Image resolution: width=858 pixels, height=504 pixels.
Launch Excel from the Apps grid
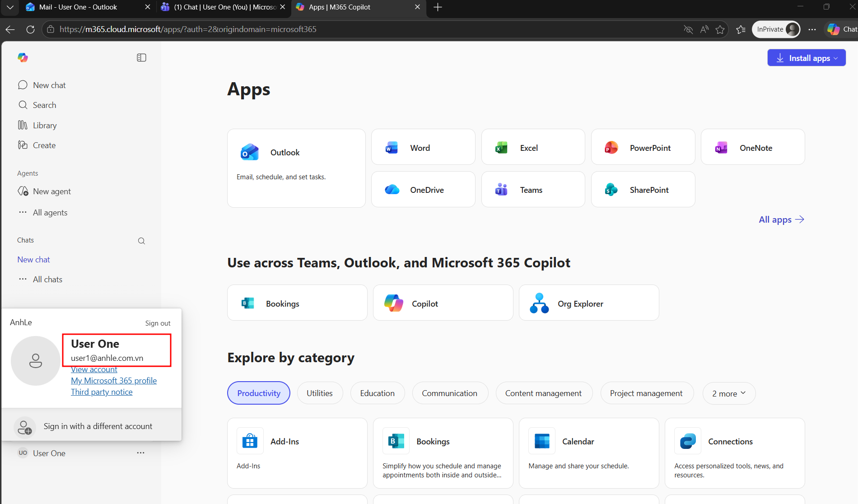[x=533, y=147]
